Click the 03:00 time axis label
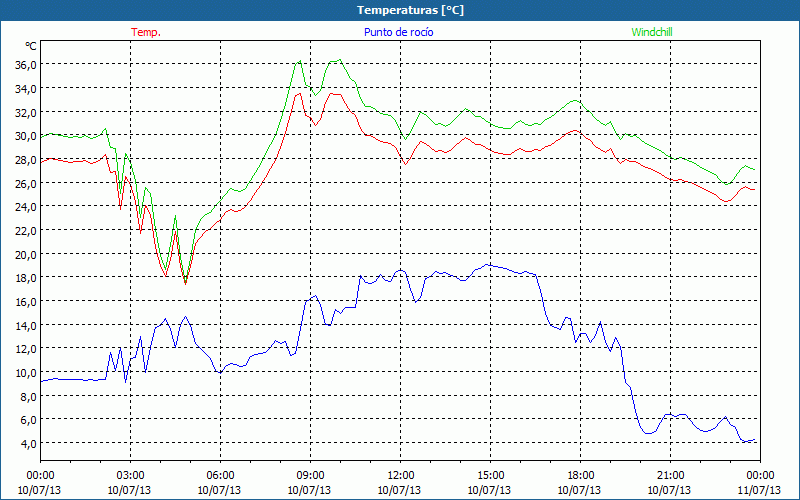The width and height of the screenshot is (800, 500). pyautogui.click(x=130, y=475)
